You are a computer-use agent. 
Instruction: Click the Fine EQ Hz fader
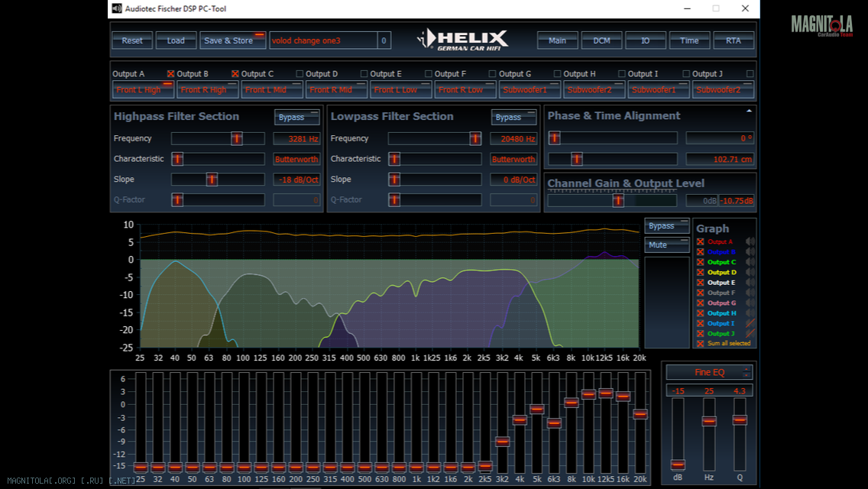pos(709,421)
